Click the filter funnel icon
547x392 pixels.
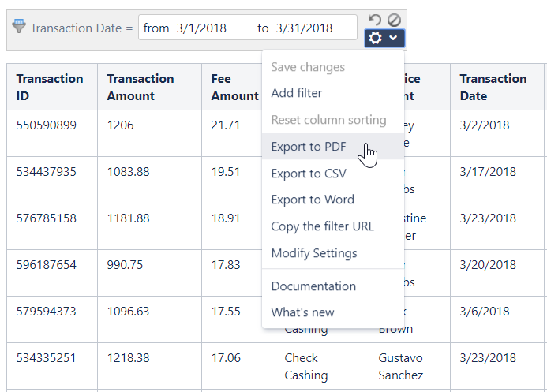19,26
